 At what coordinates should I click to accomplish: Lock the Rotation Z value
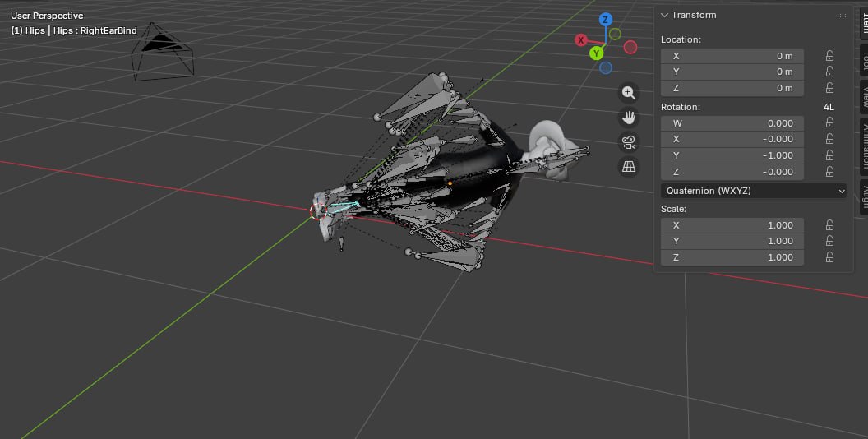coord(829,172)
